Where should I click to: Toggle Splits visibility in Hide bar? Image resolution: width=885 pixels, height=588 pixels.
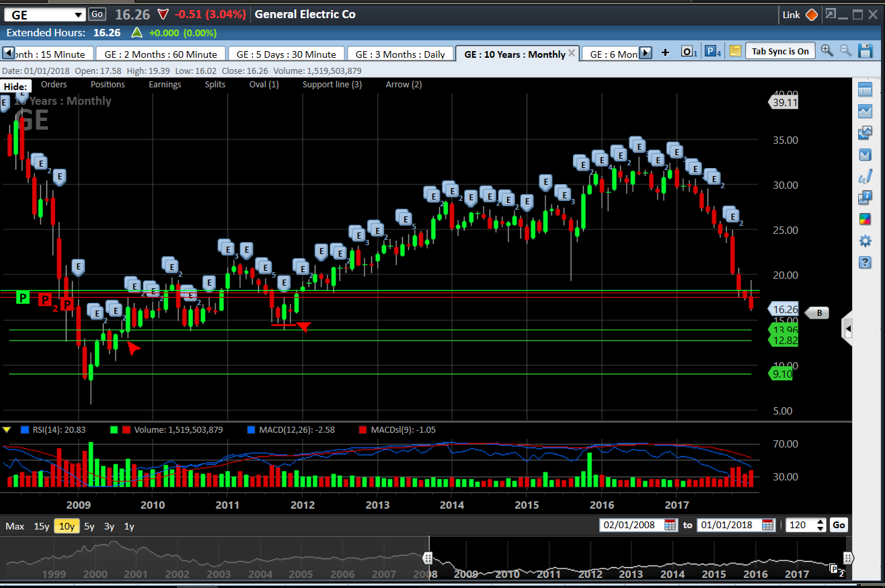[215, 84]
